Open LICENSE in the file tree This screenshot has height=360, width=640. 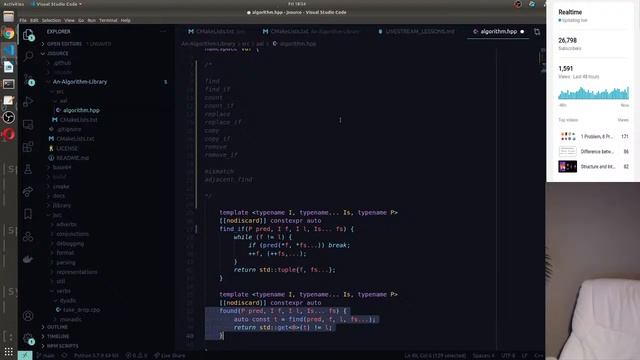coord(67,149)
